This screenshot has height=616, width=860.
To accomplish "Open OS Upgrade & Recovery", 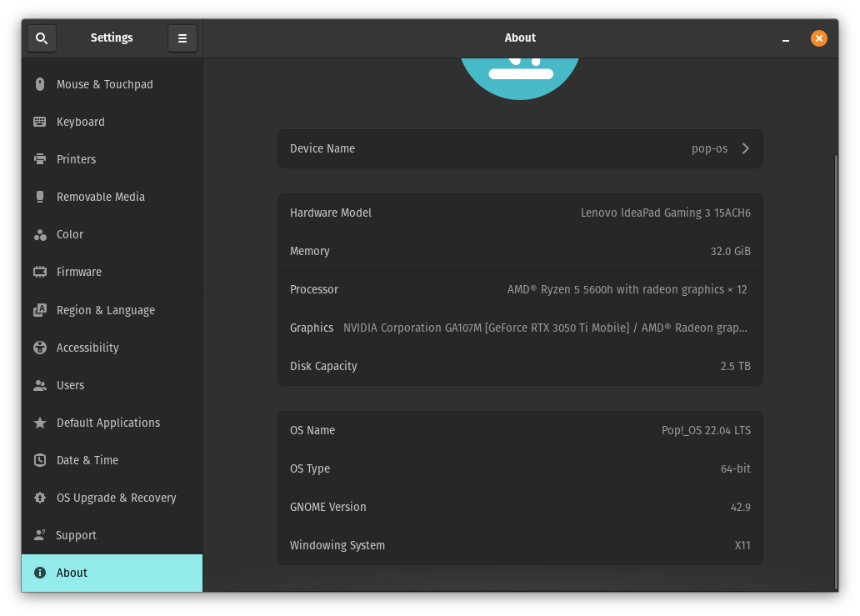I will (112, 498).
